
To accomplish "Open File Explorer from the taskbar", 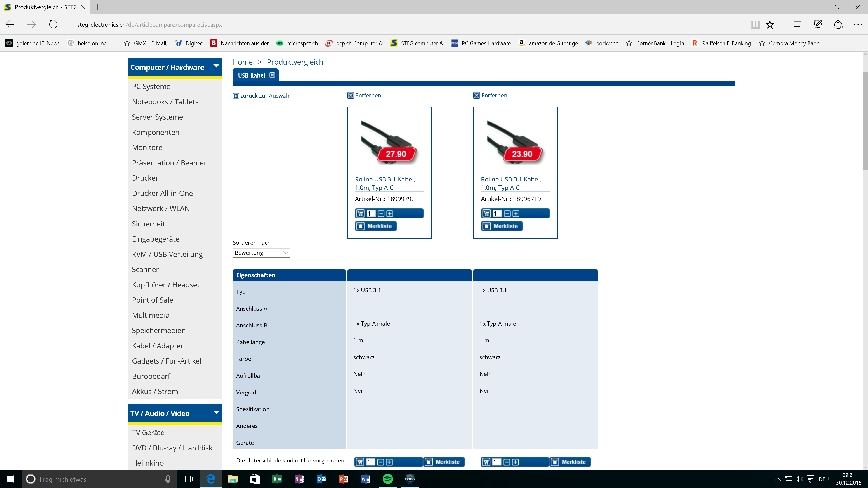I will pos(233,479).
